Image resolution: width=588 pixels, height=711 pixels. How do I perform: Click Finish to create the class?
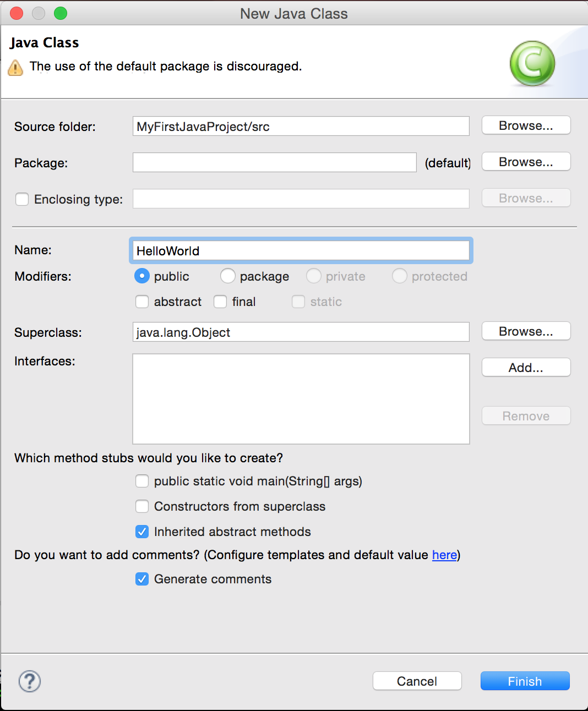pyautogui.click(x=525, y=681)
